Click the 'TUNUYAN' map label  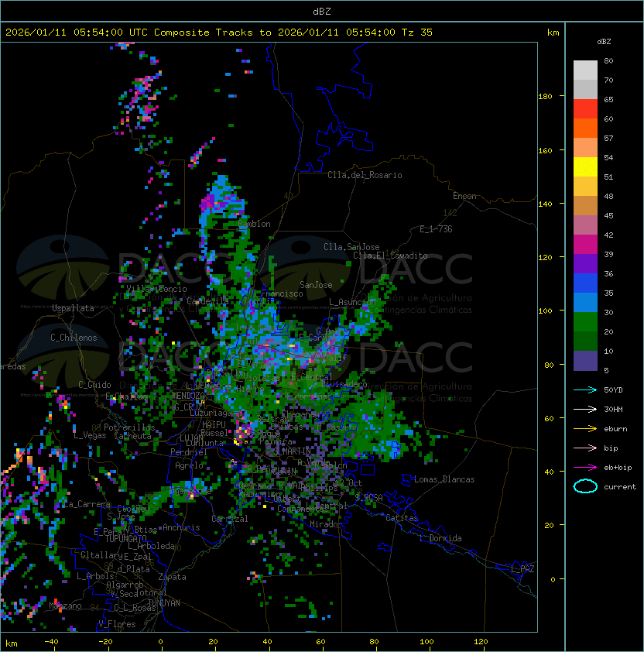(164, 603)
